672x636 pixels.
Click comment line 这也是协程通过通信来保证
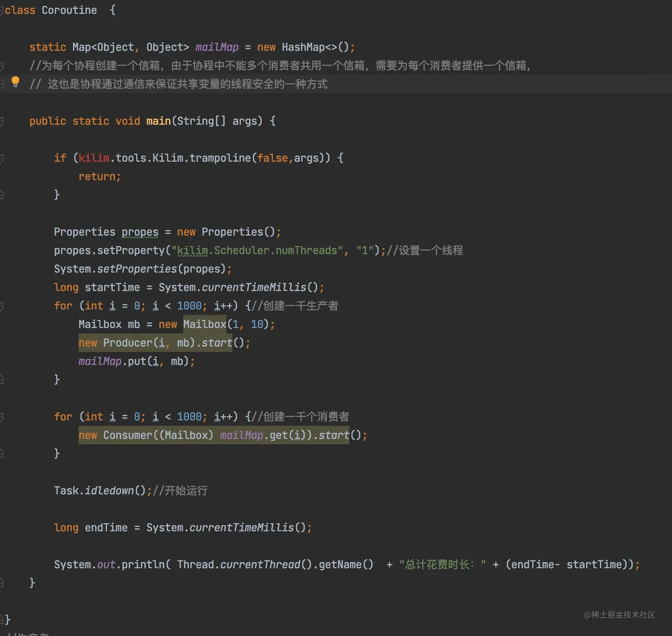click(x=179, y=84)
